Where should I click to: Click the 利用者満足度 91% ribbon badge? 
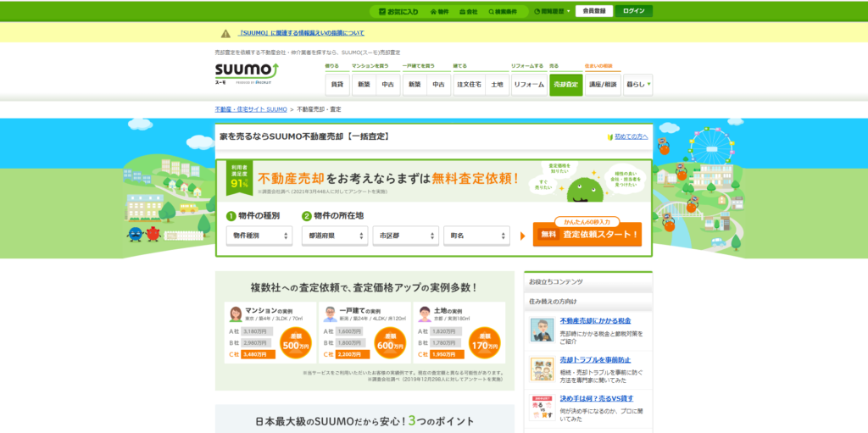coord(239,178)
